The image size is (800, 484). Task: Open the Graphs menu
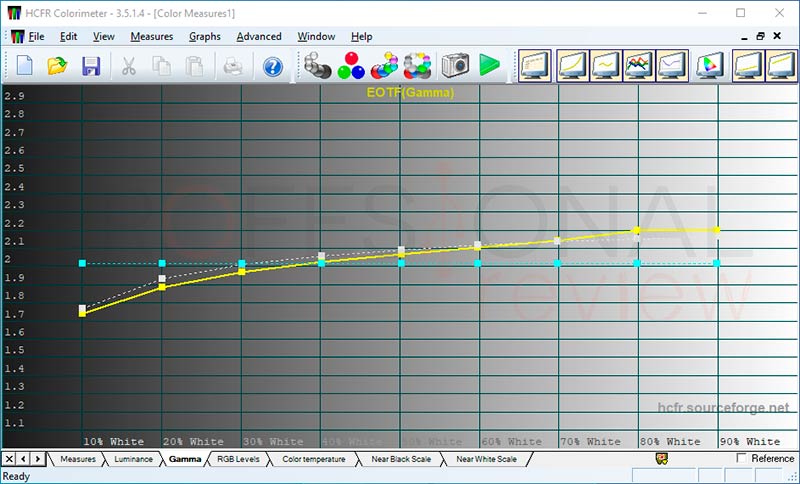[x=205, y=37]
